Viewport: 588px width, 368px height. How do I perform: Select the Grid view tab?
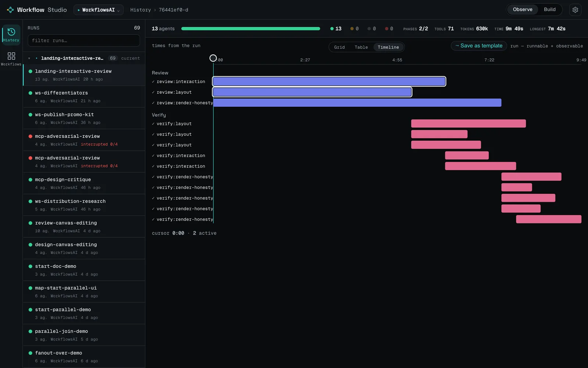coord(339,47)
